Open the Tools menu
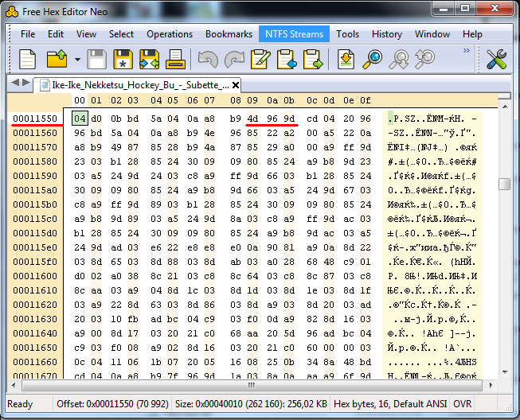 pos(347,34)
